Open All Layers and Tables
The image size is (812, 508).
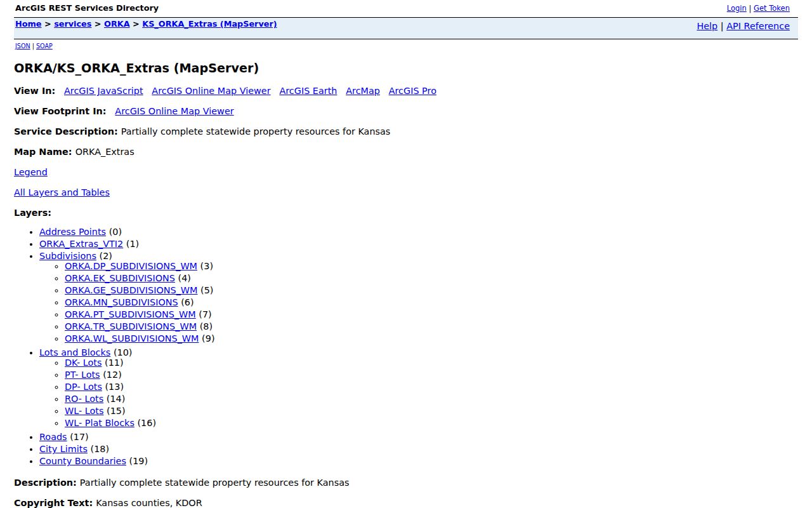[x=62, y=192]
